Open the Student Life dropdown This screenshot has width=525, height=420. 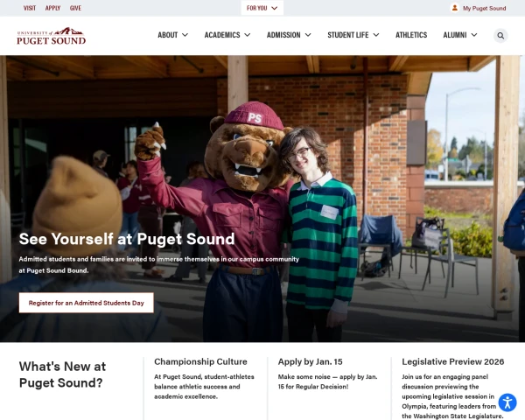pyautogui.click(x=353, y=35)
